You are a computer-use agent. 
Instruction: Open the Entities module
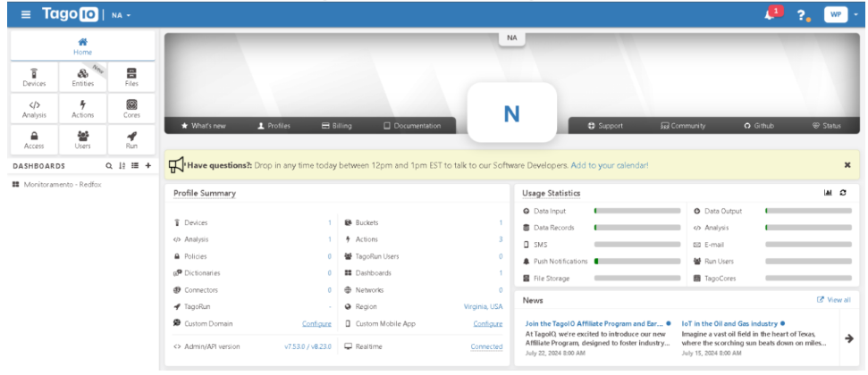click(83, 78)
